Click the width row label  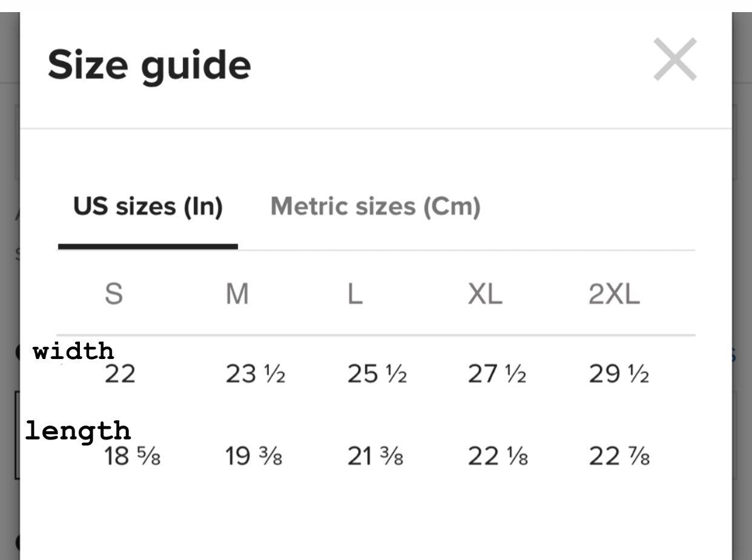point(73,351)
